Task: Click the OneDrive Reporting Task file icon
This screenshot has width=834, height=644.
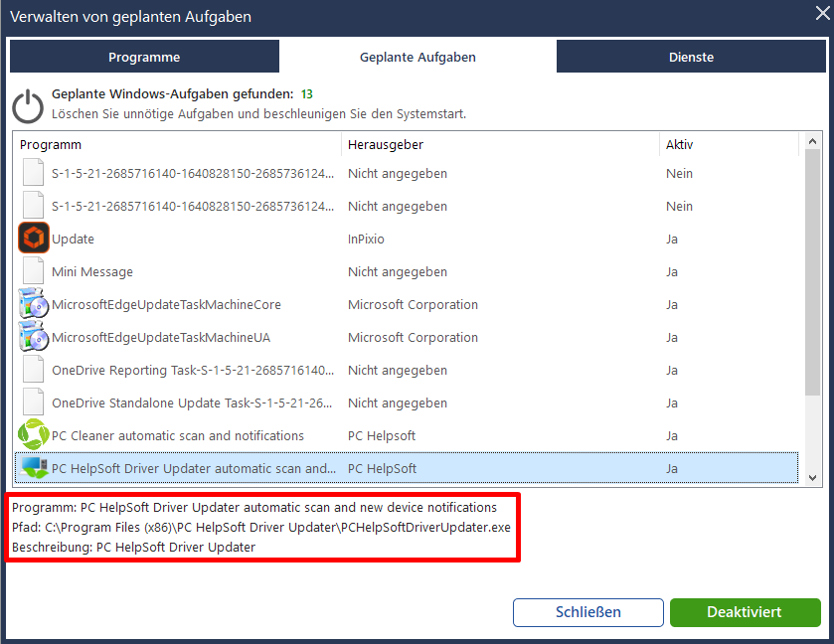Action: point(33,369)
